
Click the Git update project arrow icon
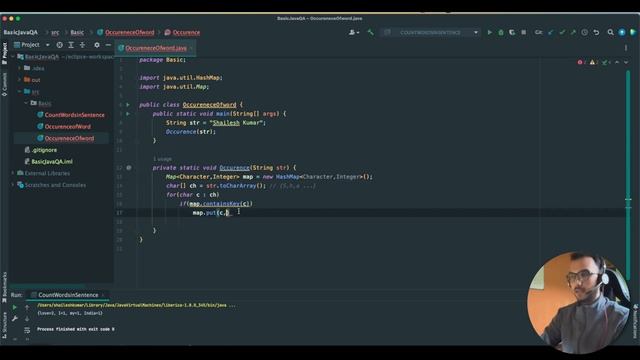coord(551,32)
